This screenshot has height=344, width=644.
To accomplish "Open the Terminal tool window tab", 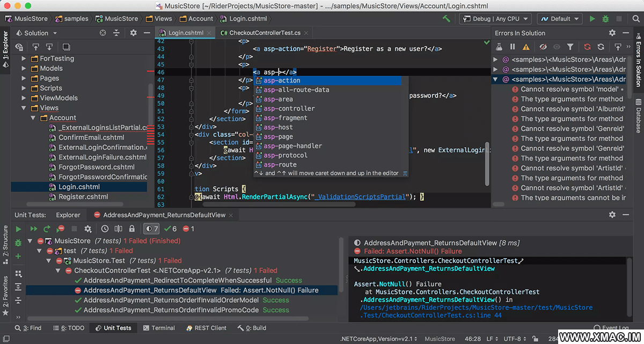I will coord(159,328).
